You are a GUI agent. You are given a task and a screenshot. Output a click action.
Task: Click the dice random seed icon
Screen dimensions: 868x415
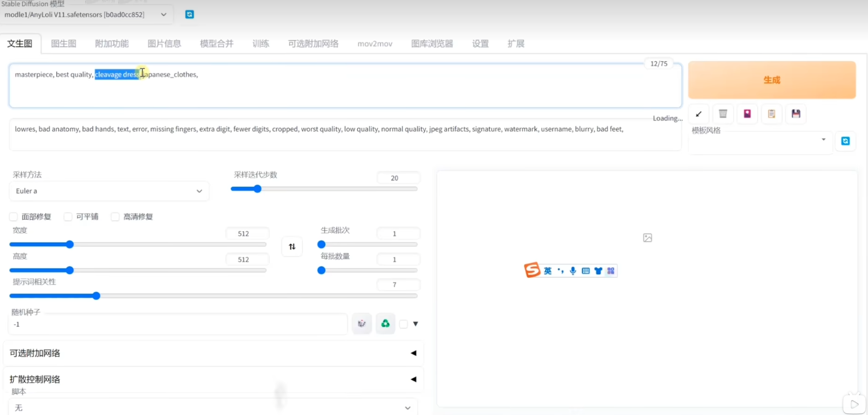pyautogui.click(x=362, y=324)
